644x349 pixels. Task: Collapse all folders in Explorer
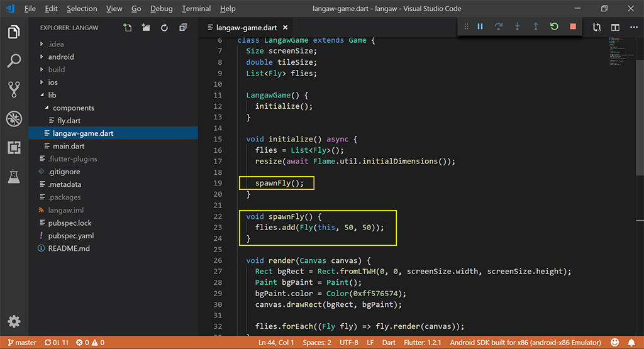point(183,28)
